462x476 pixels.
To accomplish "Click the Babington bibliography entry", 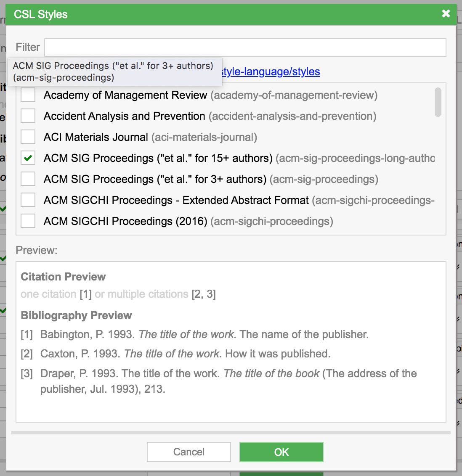I will (194, 335).
